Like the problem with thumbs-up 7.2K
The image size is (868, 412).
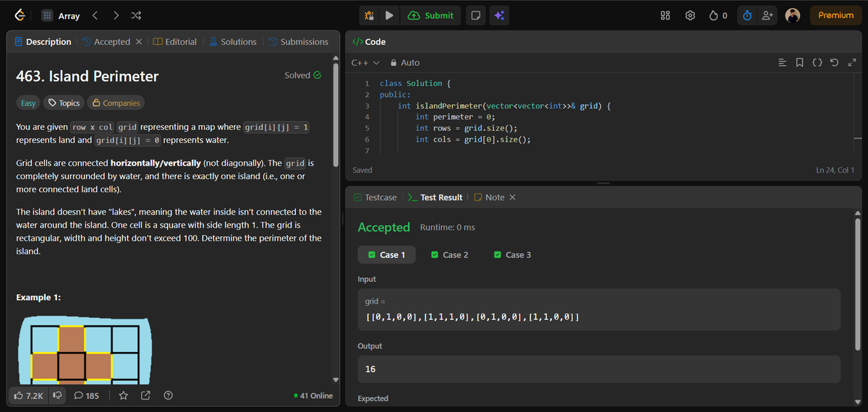(29, 395)
